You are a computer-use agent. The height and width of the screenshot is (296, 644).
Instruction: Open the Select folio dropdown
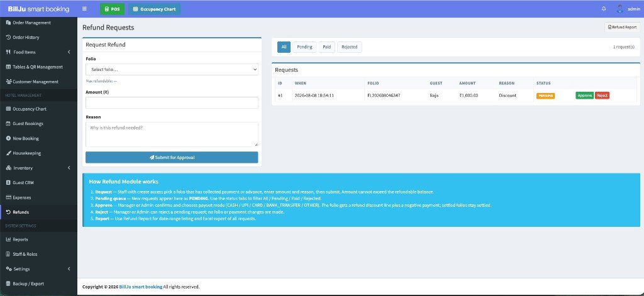point(172,69)
